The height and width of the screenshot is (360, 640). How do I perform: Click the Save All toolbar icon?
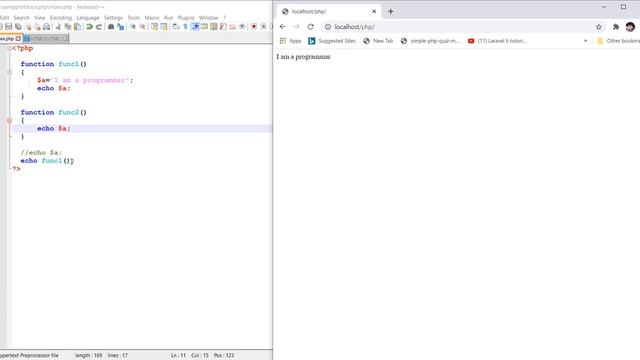coord(18,27)
